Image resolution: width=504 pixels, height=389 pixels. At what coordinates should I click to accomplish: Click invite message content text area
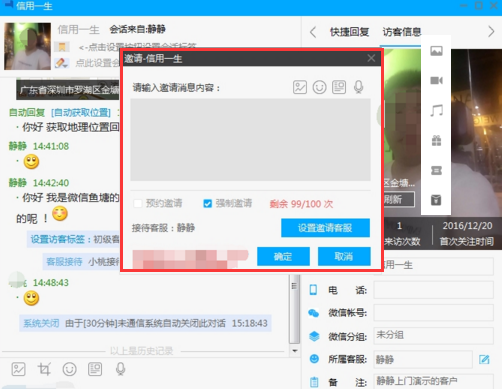coord(250,139)
